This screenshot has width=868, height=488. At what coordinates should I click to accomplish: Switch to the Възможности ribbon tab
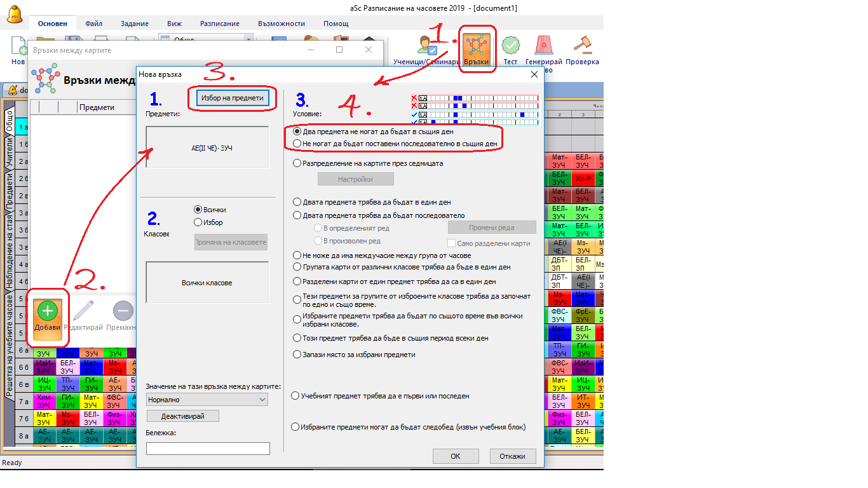point(281,24)
